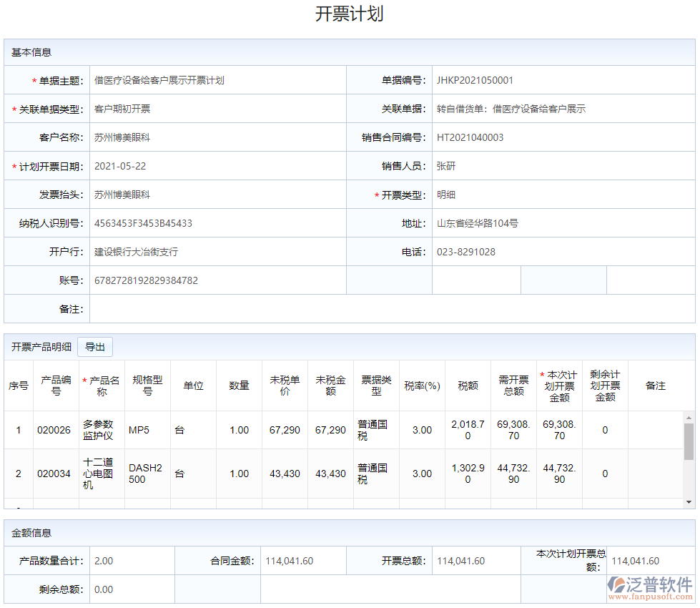
Task: Click the 产品名称 column header
Action: click(102, 386)
